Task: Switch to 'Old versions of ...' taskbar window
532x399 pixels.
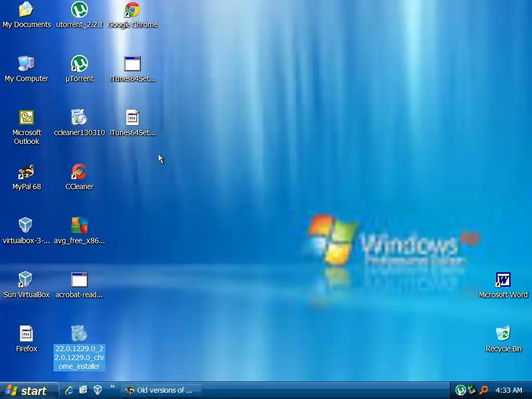Action: point(161,390)
